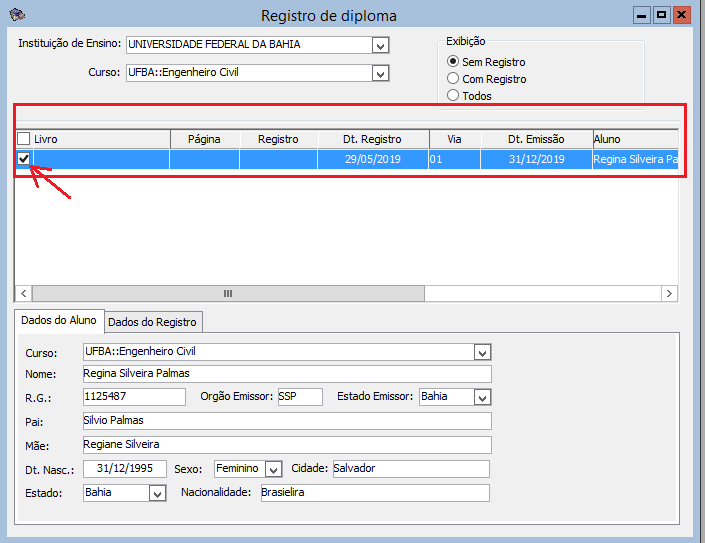Image resolution: width=705 pixels, height=543 pixels.
Task: Select the Todos display option
Action: click(x=453, y=96)
